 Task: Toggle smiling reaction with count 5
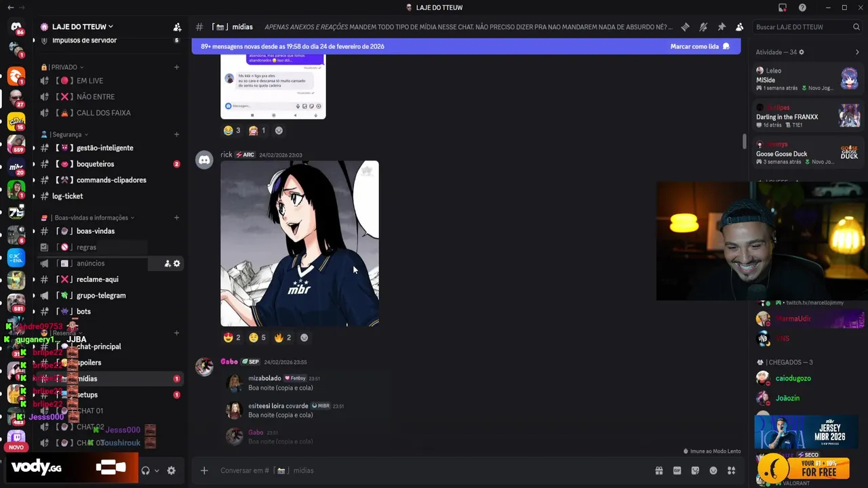258,338
